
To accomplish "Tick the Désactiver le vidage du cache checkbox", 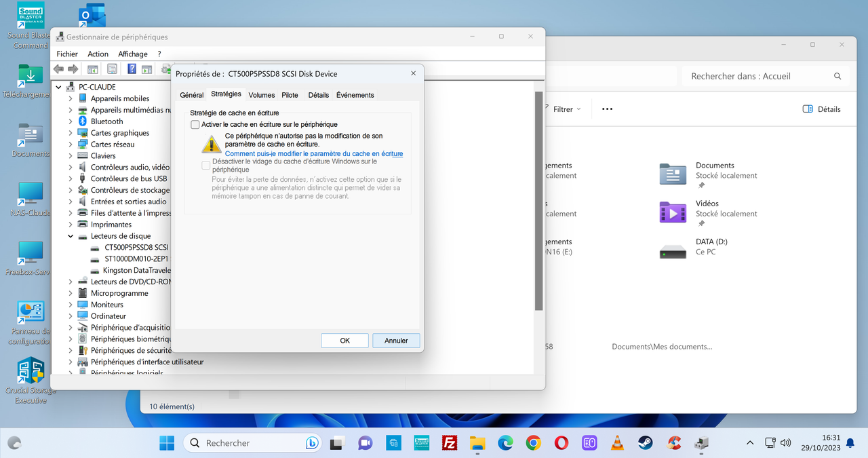I will pyautogui.click(x=206, y=166).
